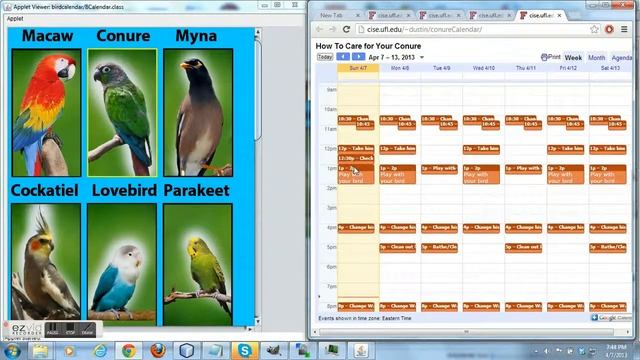Select the Myna picture in the applet
This screenshot has width=640, height=360.
[x=198, y=113]
